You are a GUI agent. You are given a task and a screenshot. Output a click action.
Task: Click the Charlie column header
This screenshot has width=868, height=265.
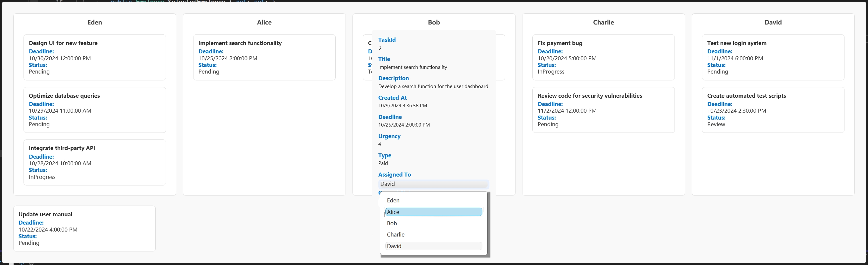[603, 22]
